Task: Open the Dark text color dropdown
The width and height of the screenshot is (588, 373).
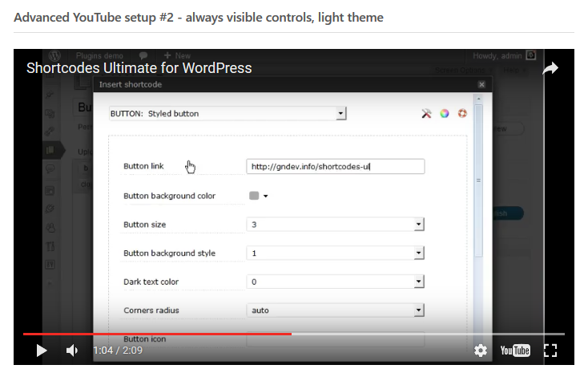Action: (335, 282)
